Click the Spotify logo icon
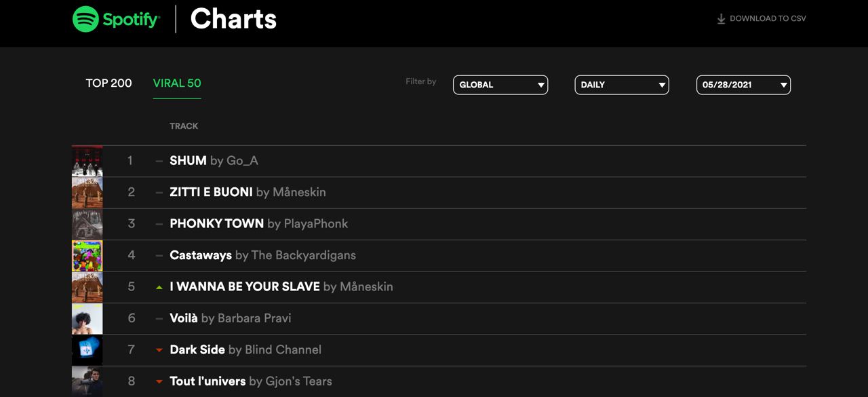This screenshot has width=868, height=397. click(x=86, y=19)
